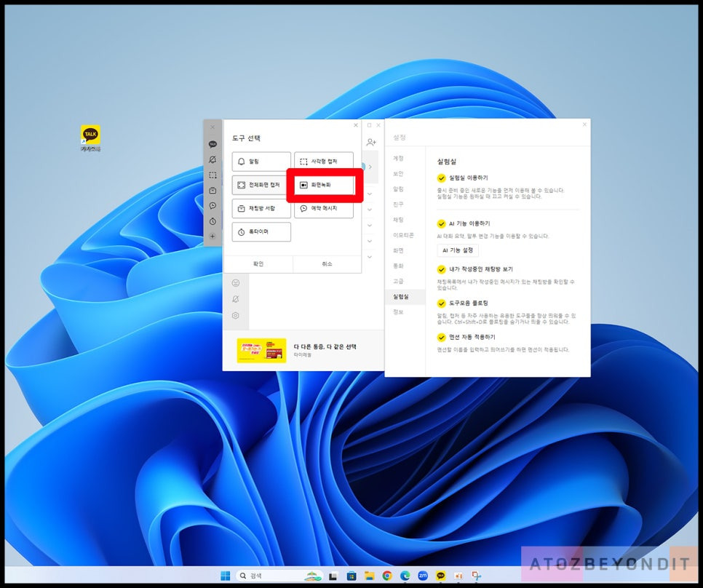Close the 설정 window
This screenshot has width=703, height=588.
point(584,124)
